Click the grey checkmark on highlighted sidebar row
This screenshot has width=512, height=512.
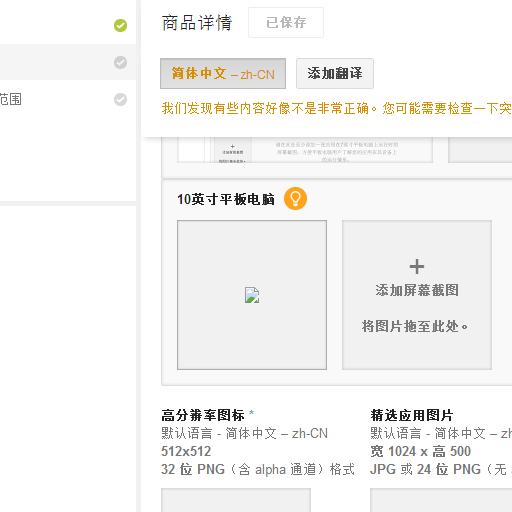coord(120,62)
